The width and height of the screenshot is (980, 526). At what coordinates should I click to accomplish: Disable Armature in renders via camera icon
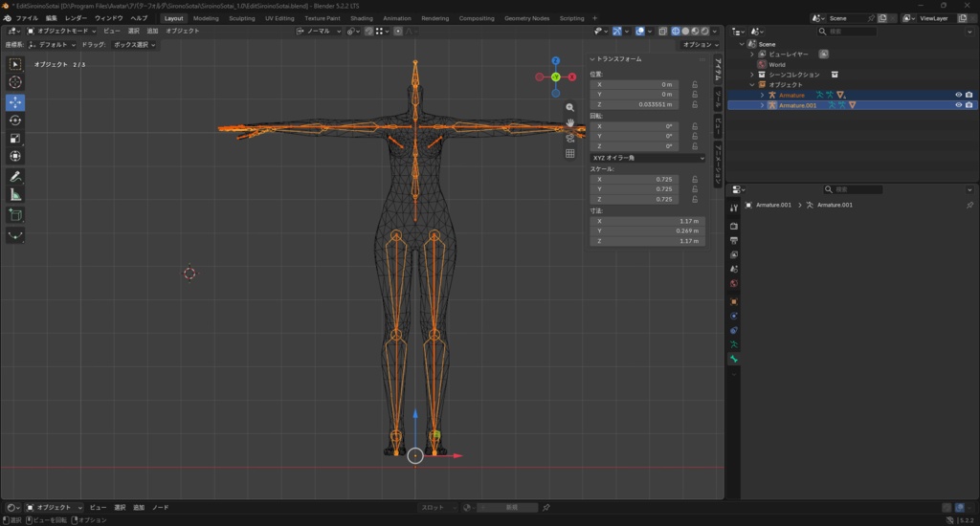click(969, 95)
